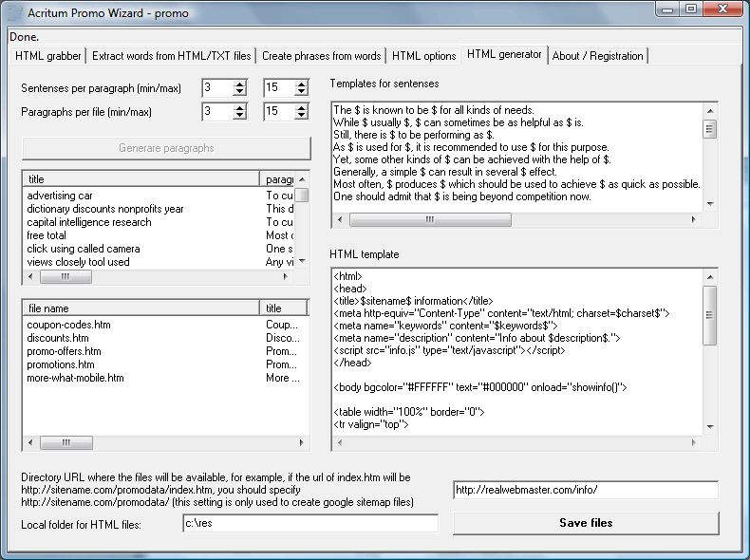Click the Directory URL input field

click(585, 490)
